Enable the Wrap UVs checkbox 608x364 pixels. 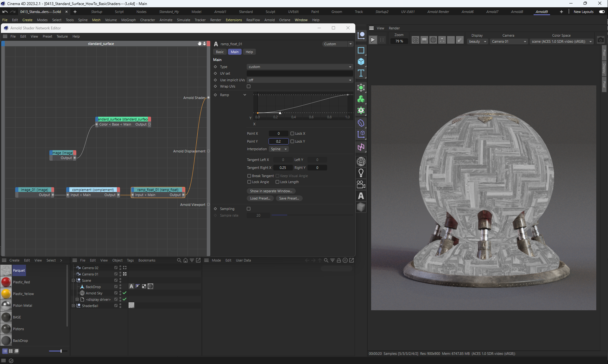(249, 86)
